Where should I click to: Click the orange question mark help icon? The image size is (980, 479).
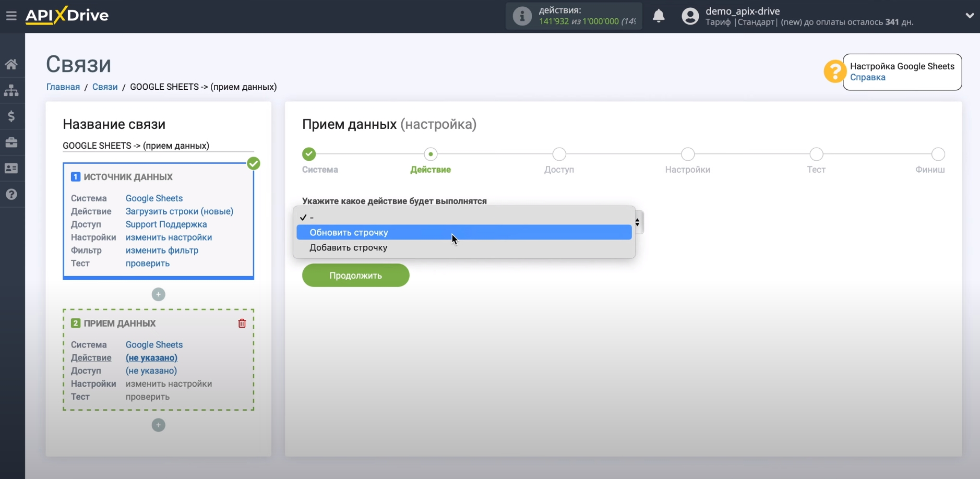point(834,71)
